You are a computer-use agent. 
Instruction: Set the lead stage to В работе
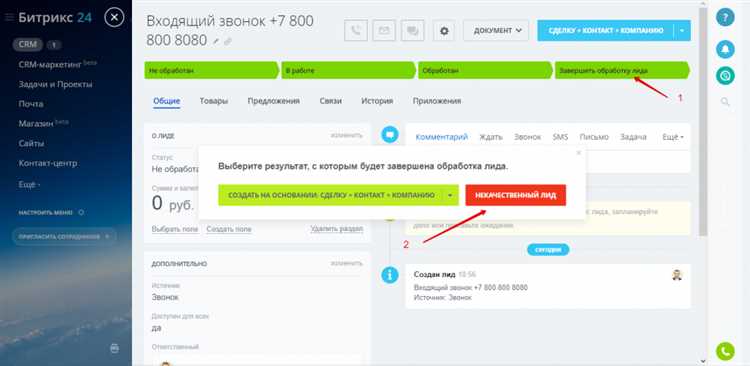[x=348, y=70]
